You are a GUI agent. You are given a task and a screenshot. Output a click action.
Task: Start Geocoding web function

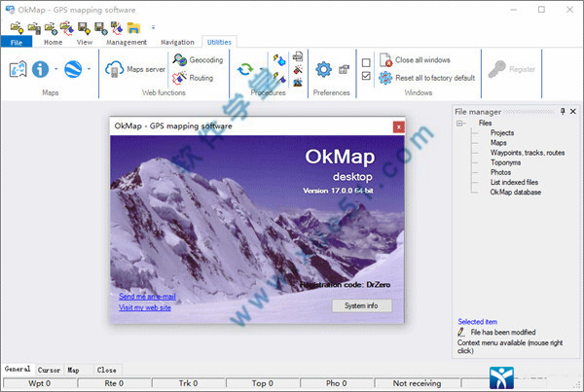click(198, 60)
